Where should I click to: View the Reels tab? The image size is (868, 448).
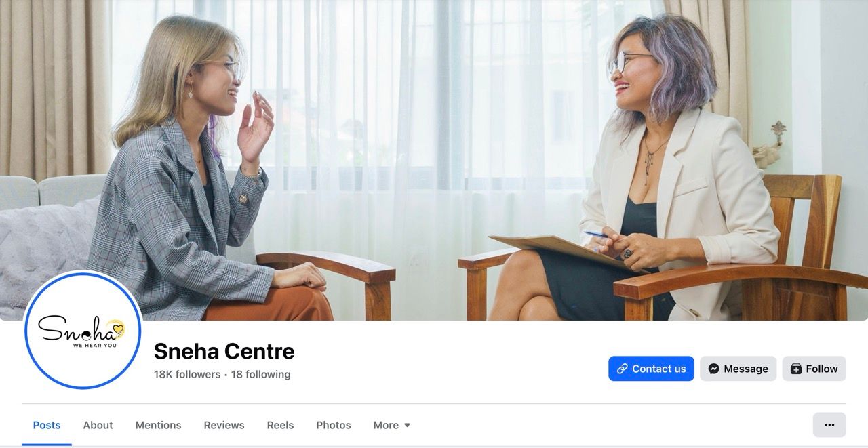(x=280, y=425)
